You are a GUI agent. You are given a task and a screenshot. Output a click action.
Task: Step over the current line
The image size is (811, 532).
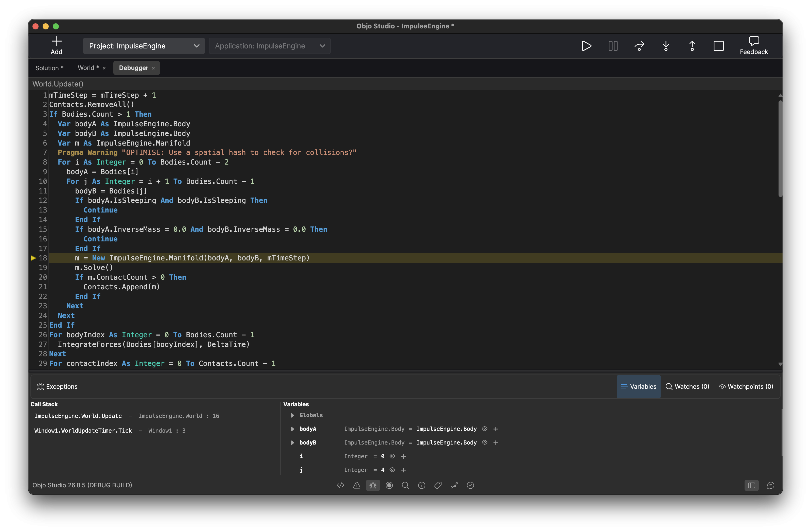point(639,46)
